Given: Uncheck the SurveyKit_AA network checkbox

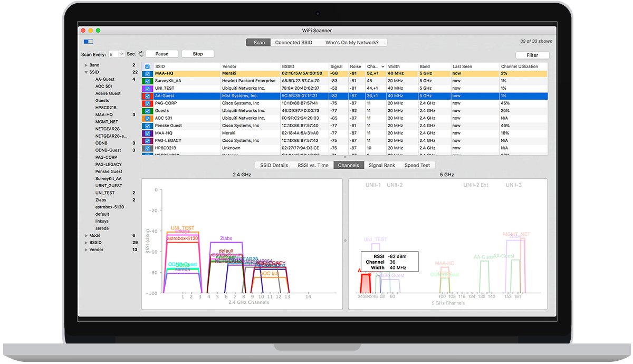Looking at the screenshot, I should click(x=147, y=81).
